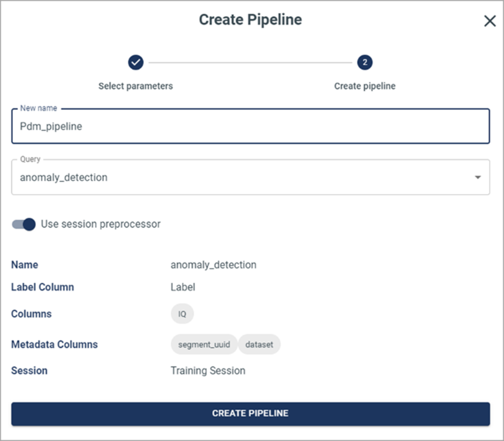The height and width of the screenshot is (441, 504).
Task: Click the completed step checkmark icon
Action: pyautogui.click(x=136, y=62)
